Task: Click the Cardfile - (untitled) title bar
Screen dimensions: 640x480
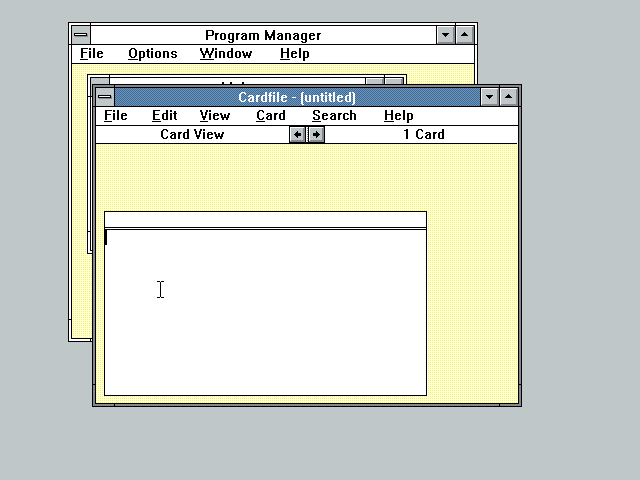Action: point(297,97)
